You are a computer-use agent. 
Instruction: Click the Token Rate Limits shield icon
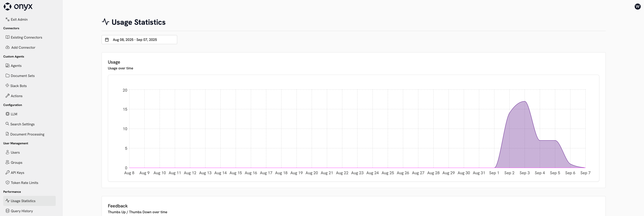tap(7, 182)
